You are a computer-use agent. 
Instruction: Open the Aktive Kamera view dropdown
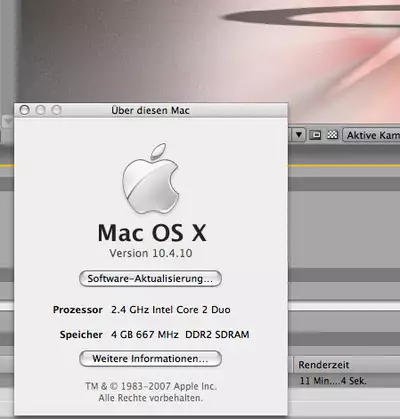click(x=371, y=135)
